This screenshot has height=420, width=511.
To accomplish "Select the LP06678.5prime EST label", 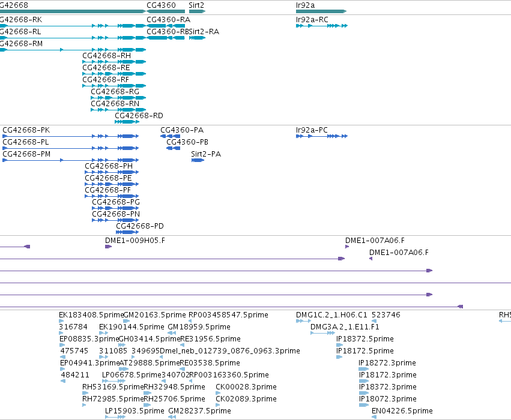I will (x=132, y=376).
